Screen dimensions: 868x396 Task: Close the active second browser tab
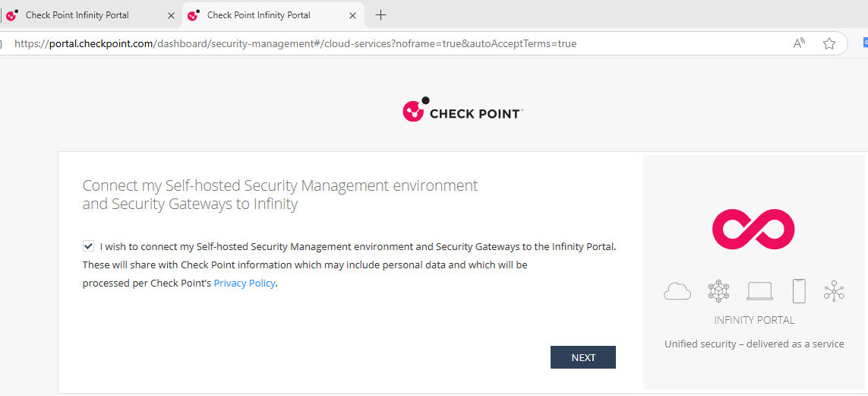(x=352, y=15)
